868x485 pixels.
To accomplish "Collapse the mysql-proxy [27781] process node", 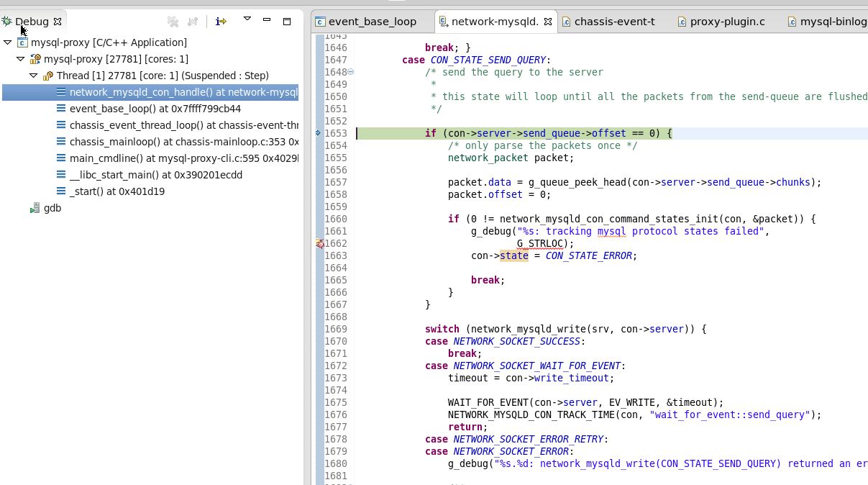I will [x=21, y=59].
